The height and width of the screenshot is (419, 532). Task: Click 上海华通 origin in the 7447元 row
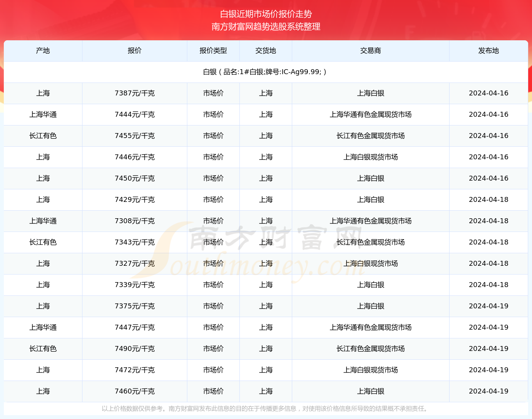tap(43, 327)
